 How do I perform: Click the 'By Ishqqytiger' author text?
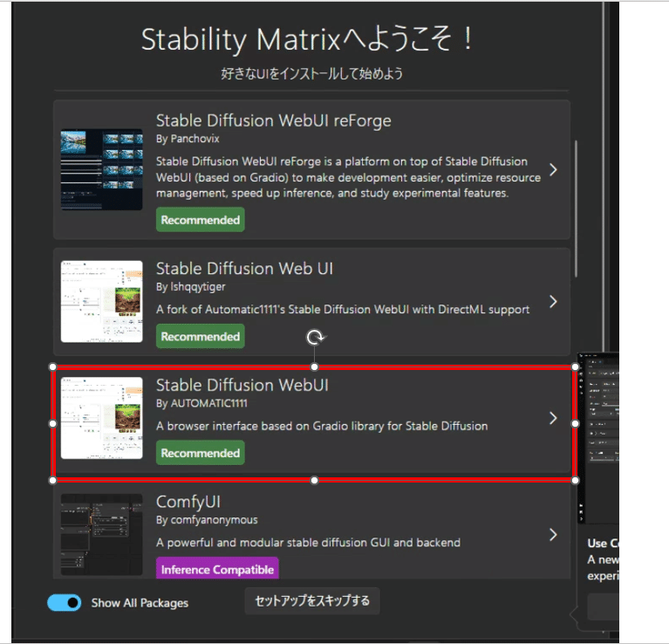[x=191, y=287]
